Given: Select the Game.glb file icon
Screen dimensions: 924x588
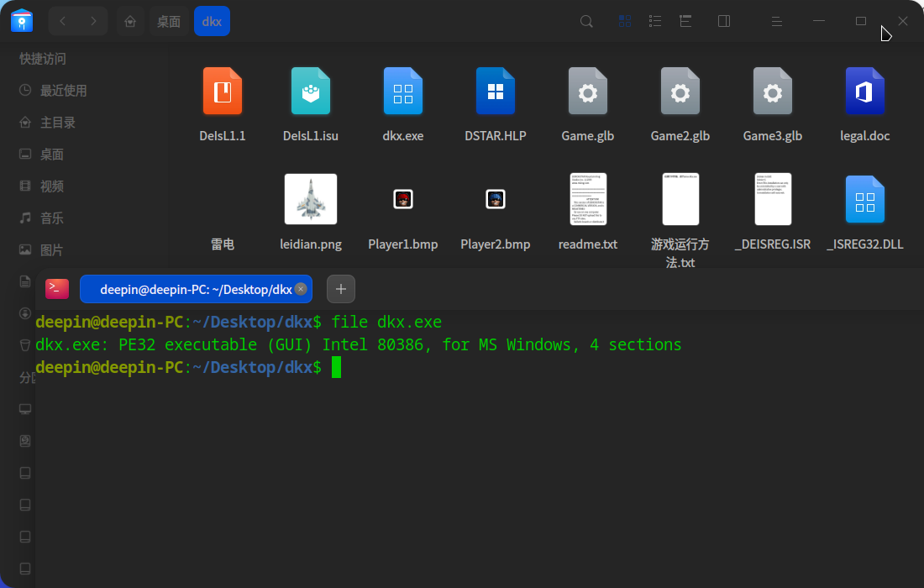Looking at the screenshot, I should coord(587,92).
